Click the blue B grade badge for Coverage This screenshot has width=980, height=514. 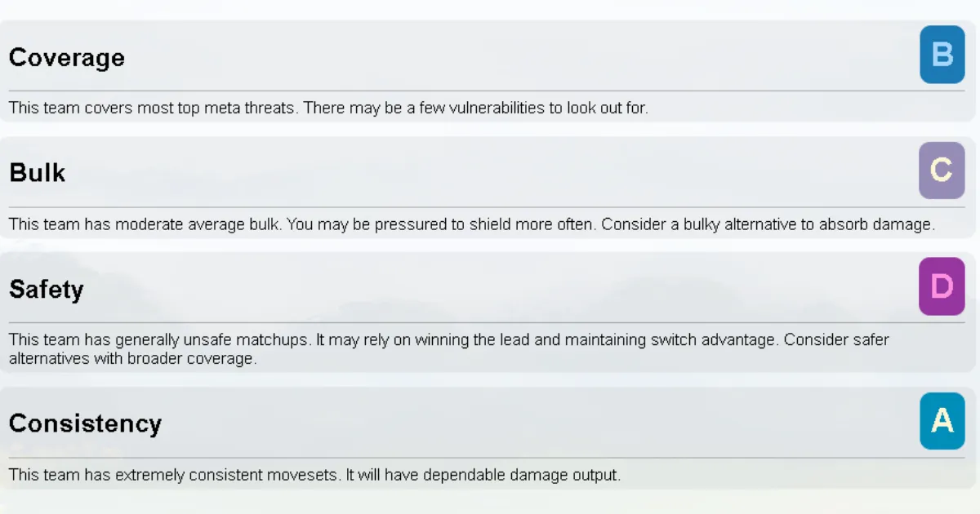click(x=942, y=55)
